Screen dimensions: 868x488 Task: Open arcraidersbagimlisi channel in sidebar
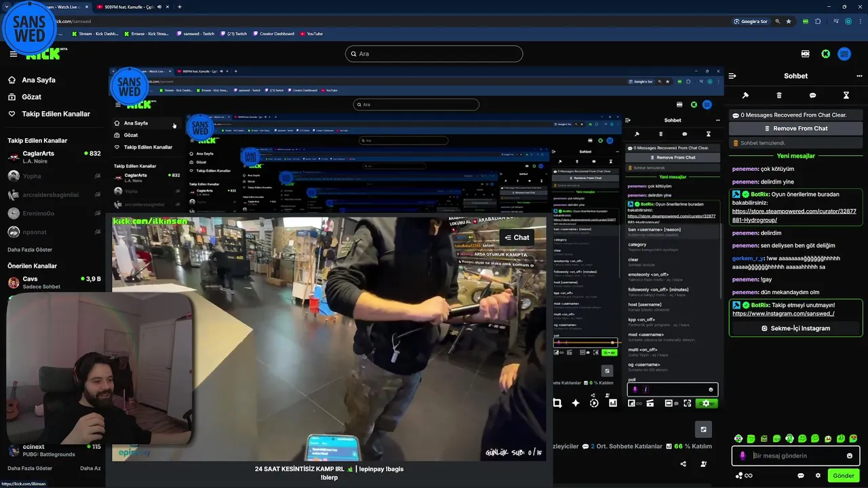point(54,195)
